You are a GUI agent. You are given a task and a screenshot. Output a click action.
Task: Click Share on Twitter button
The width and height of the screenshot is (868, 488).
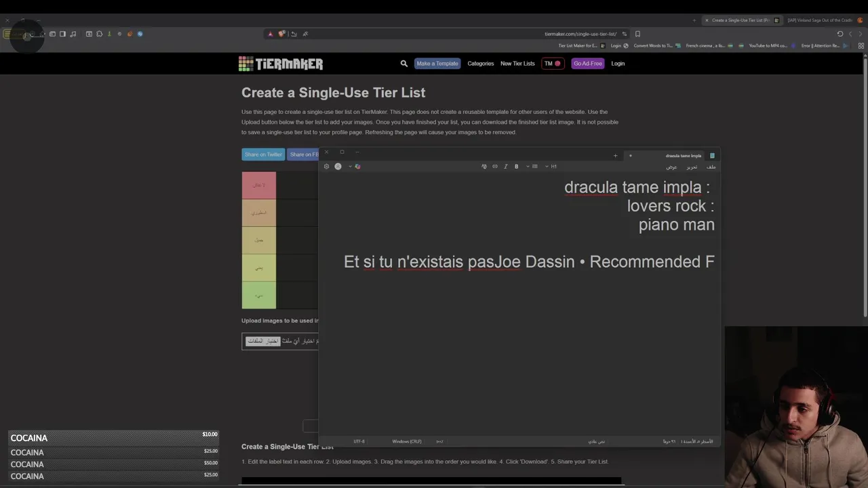pyautogui.click(x=263, y=155)
